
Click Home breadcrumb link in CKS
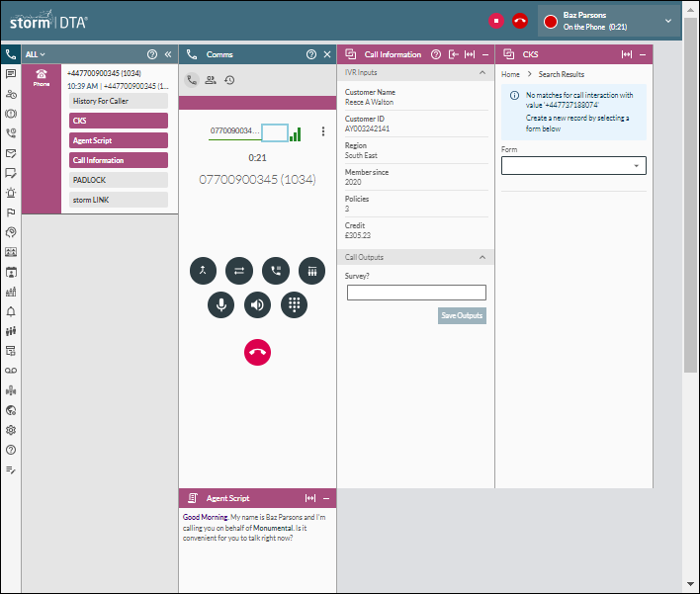click(x=510, y=74)
